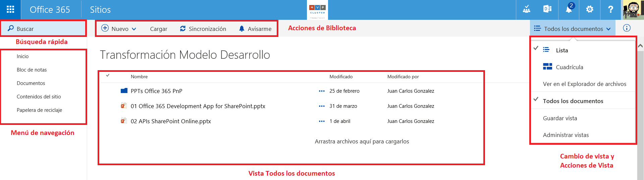Image resolution: width=644 pixels, height=180 pixels.
Task: Choose Ver en el Explorador de archivos
Action: (584, 84)
